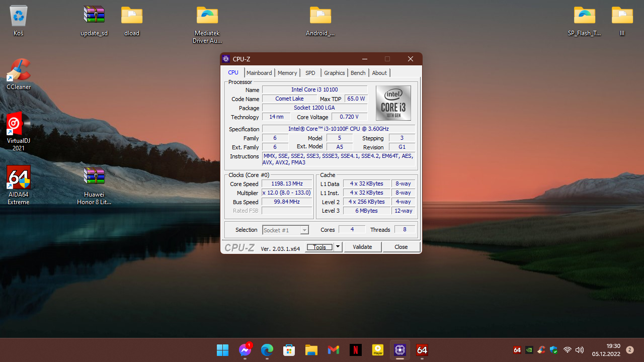Open the Microsoft Edge taskbar icon

click(x=267, y=350)
